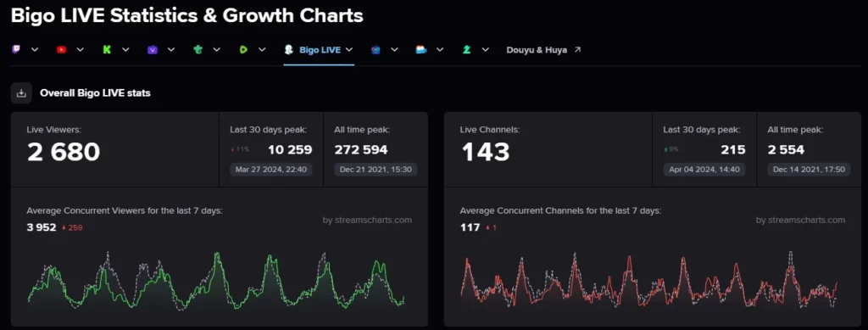Click the red concurrent channels line chart
868x330 pixels.
648,282
